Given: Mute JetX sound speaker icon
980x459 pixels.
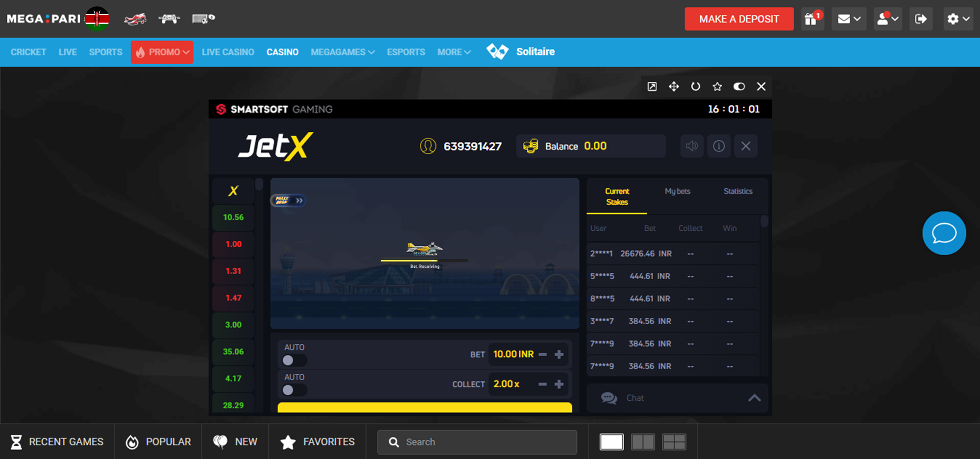Looking at the screenshot, I should click(x=692, y=146).
